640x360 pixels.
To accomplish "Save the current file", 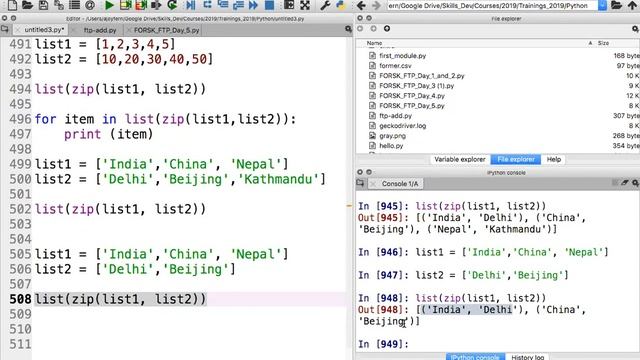I will tap(43, 5).
